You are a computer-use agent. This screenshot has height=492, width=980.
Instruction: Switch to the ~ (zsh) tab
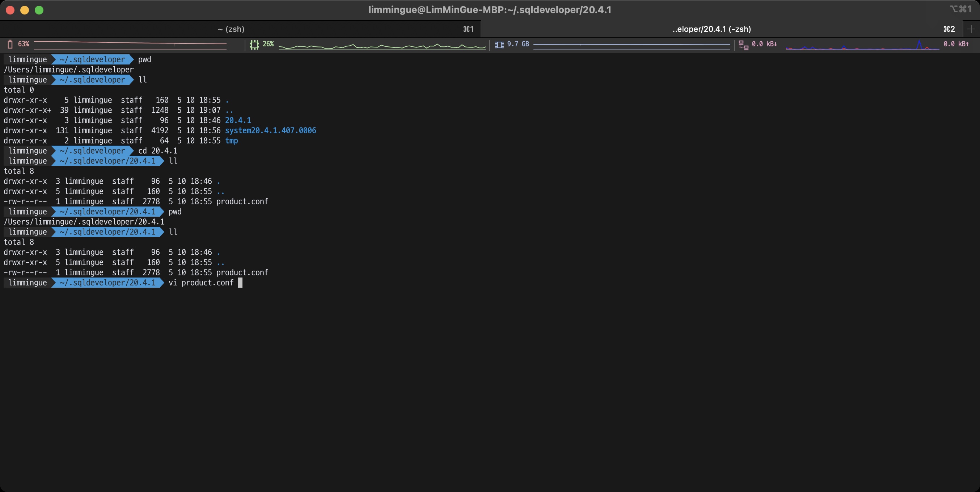231,29
